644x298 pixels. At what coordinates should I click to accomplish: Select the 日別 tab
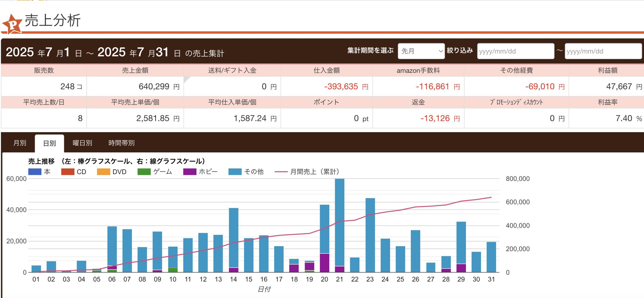coord(49,143)
